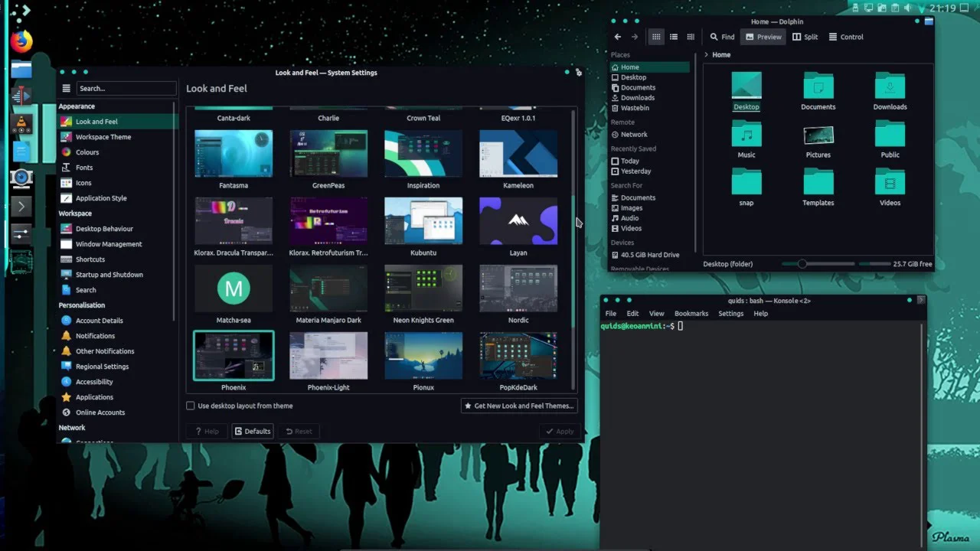Open the Edit menu in Konsole
This screenshot has width=980, height=551.
coord(632,314)
